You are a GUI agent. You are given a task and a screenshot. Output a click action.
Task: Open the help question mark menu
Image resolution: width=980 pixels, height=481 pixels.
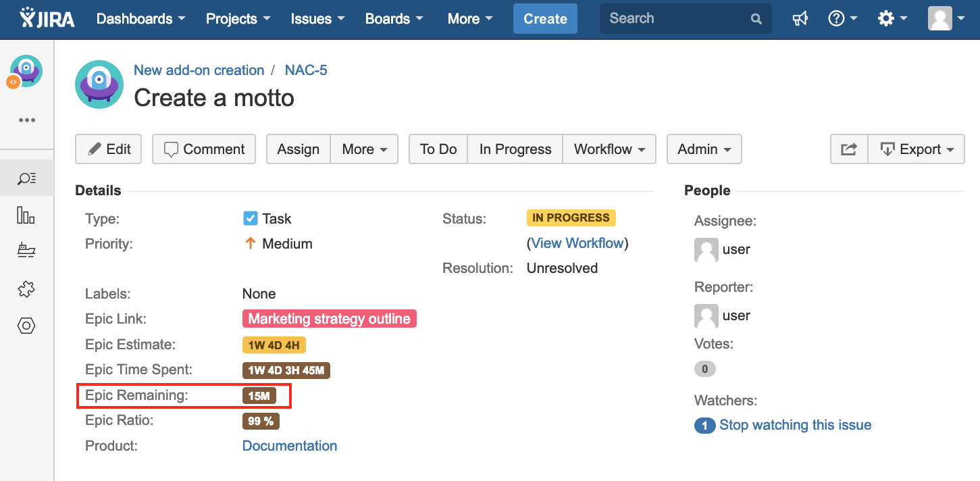click(842, 19)
